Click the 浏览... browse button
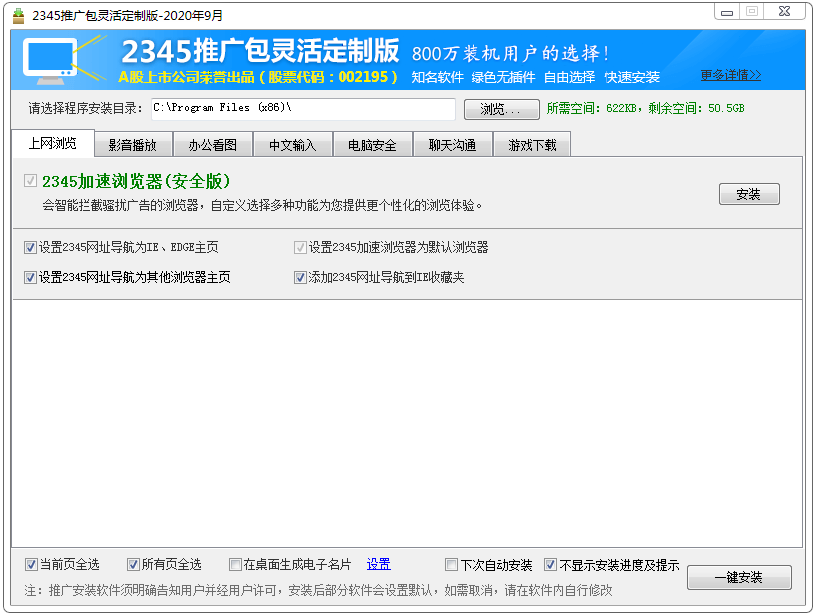815x616 pixels. pyautogui.click(x=502, y=109)
